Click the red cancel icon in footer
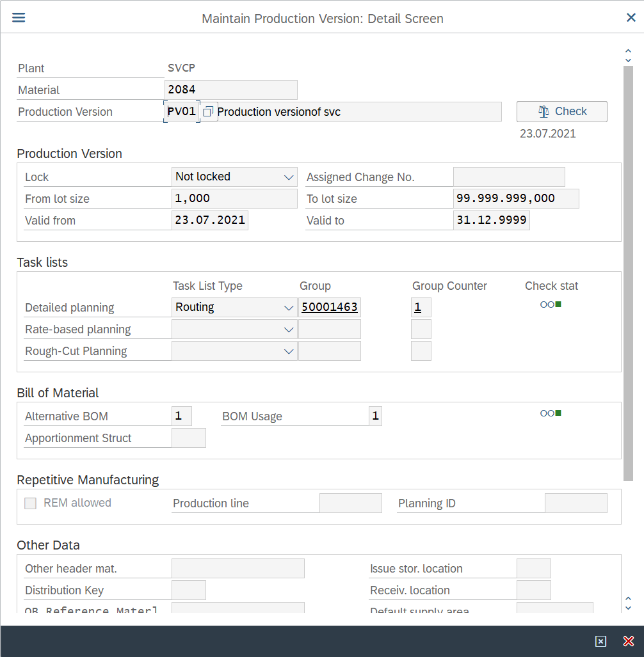This screenshot has width=644, height=657. pyautogui.click(x=628, y=642)
